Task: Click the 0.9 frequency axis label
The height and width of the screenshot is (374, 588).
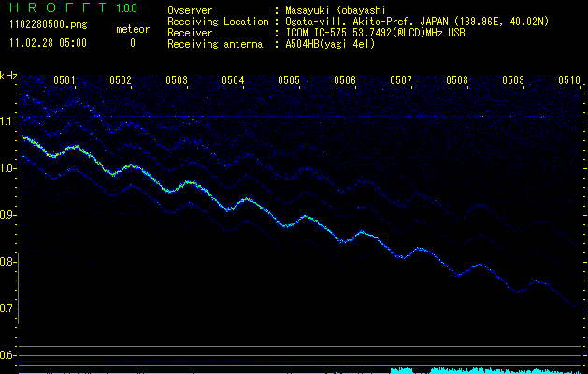Action: [8, 215]
